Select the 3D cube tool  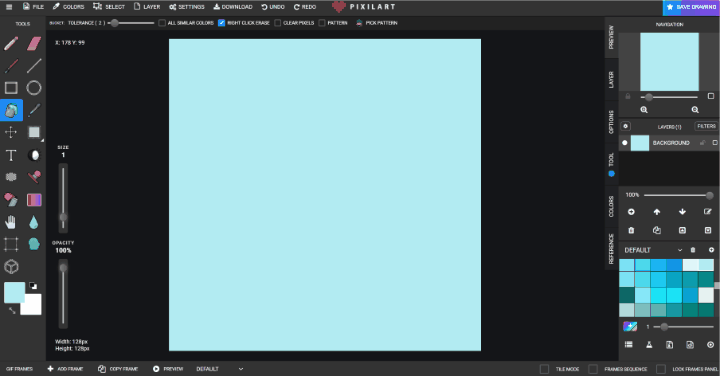(x=11, y=266)
